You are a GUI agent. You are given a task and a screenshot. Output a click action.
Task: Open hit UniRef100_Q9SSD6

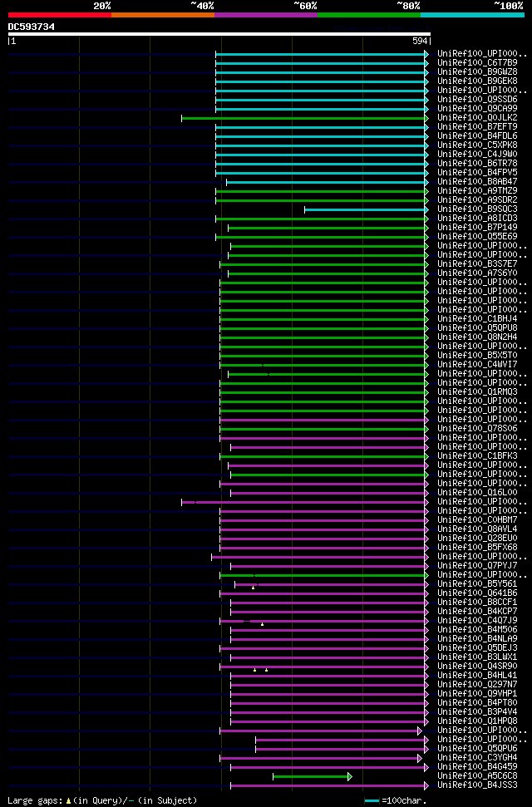[477, 100]
